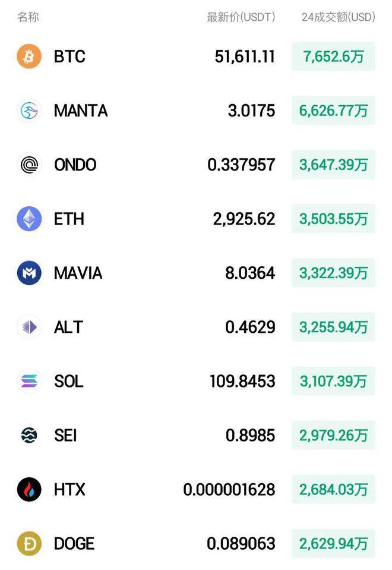Tap the blue MAVIA logo

[x=29, y=273]
